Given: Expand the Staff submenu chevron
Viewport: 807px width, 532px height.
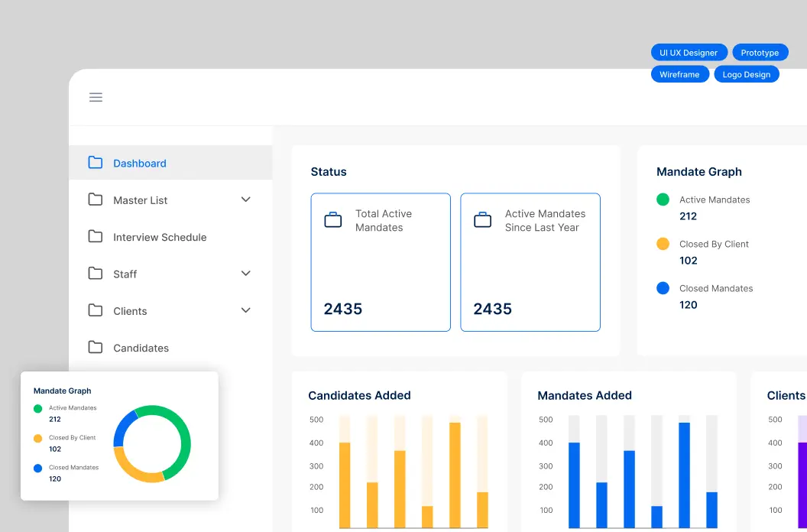Looking at the screenshot, I should (246, 274).
